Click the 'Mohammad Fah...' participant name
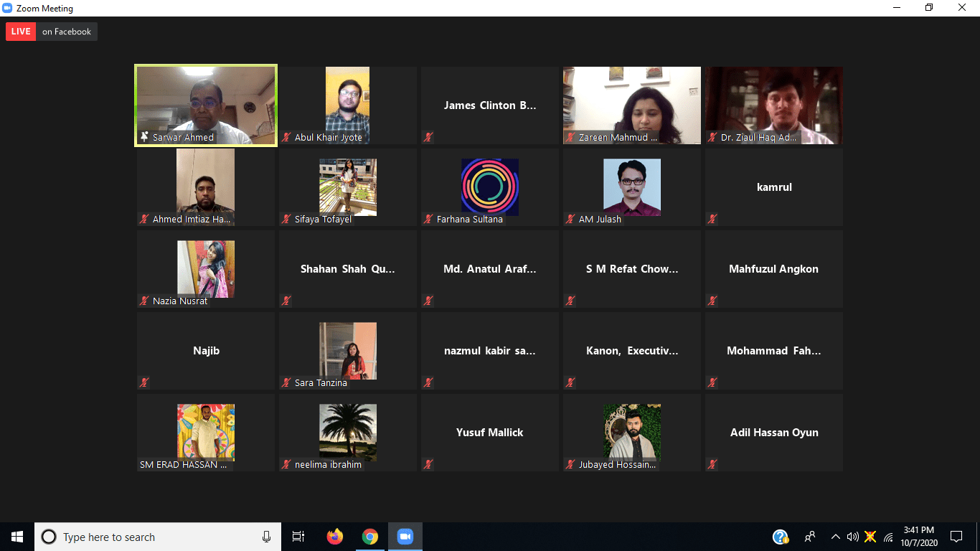The image size is (980, 551). tap(774, 351)
